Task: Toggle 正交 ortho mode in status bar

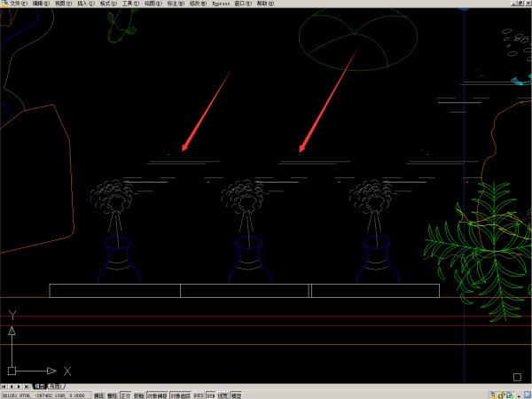Action: tap(125, 395)
